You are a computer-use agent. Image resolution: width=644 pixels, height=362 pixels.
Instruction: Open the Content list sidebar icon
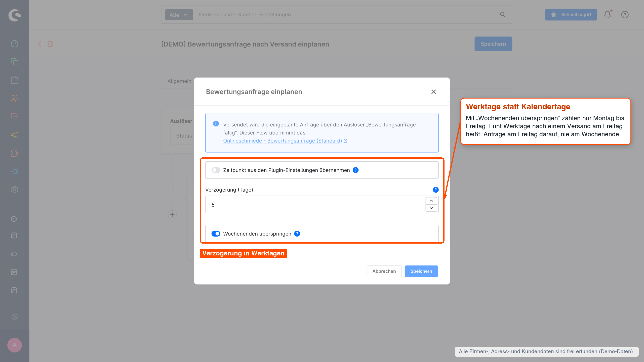click(x=15, y=117)
